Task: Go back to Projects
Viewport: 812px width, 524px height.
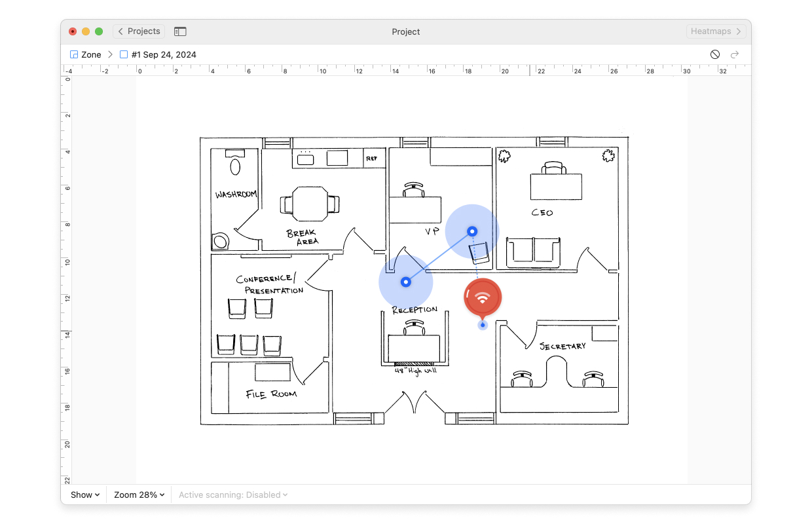Action: point(139,31)
